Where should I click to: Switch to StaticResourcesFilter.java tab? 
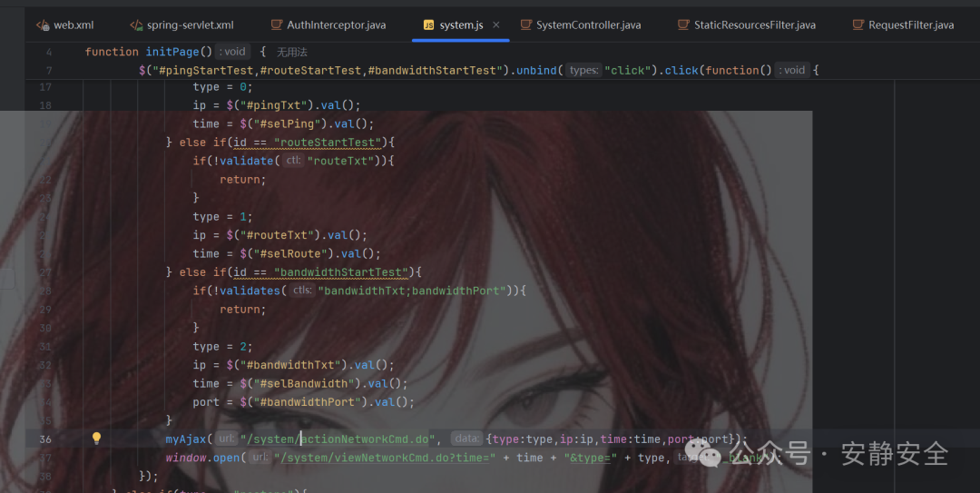coord(747,25)
